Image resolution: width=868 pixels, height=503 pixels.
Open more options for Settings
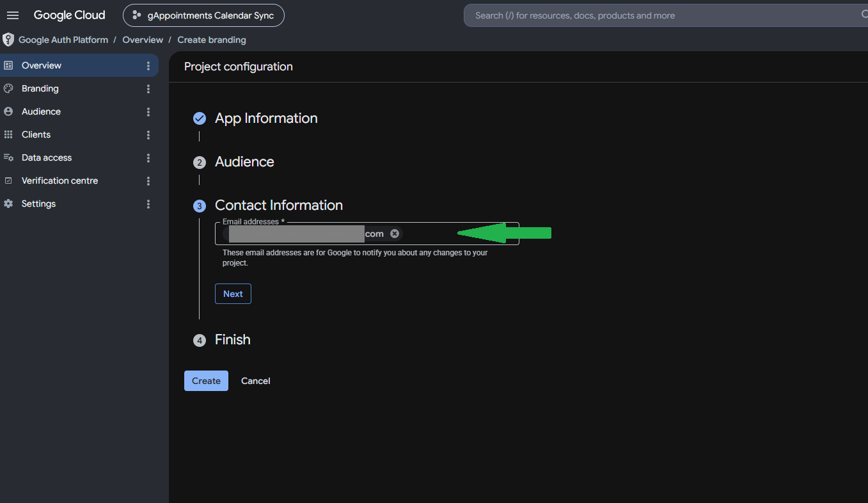click(148, 204)
